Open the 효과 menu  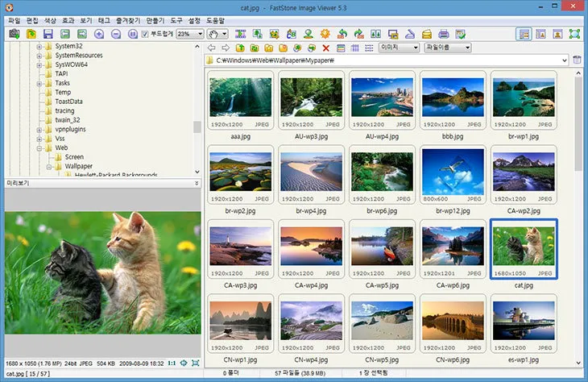(x=68, y=19)
